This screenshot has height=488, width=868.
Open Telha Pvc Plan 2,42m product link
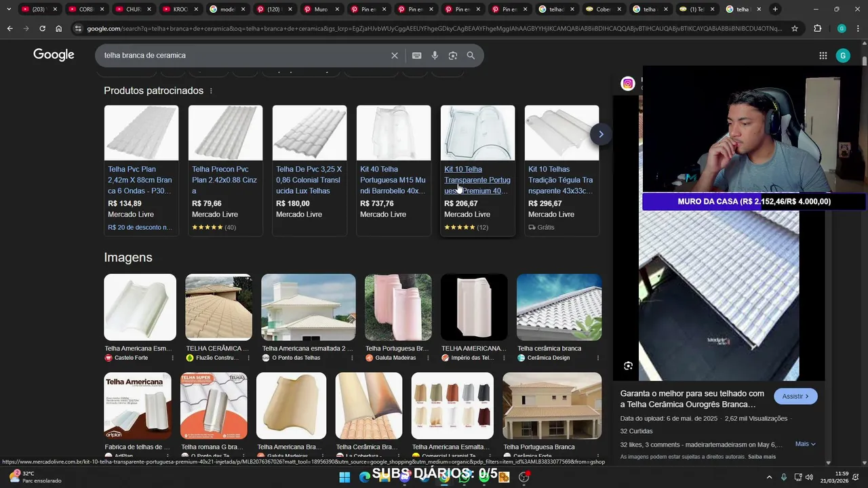click(140, 180)
